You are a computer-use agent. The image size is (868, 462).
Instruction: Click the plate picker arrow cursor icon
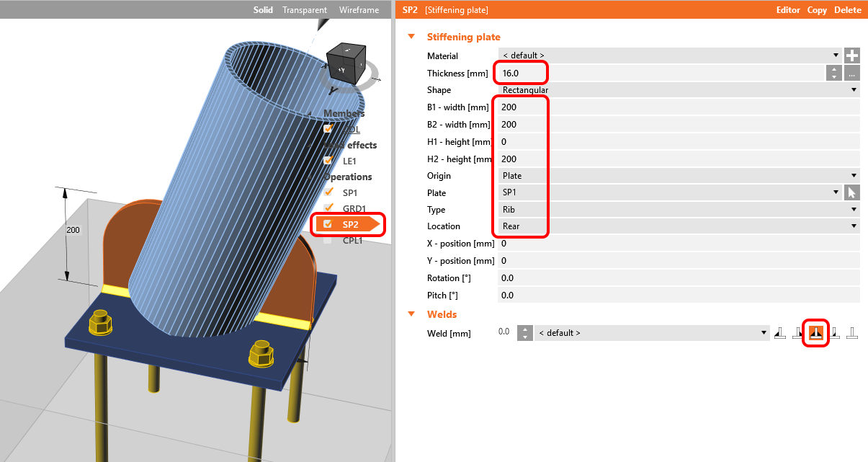[852, 192]
